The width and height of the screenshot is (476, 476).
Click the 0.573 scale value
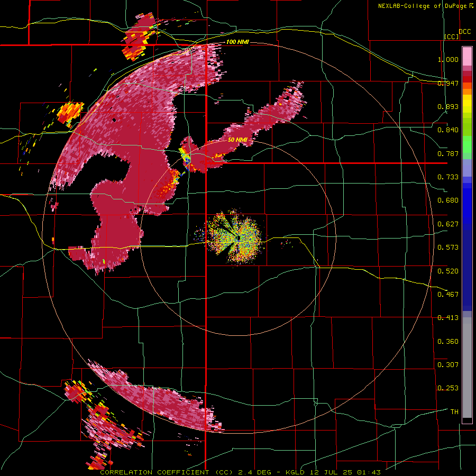[448, 248]
